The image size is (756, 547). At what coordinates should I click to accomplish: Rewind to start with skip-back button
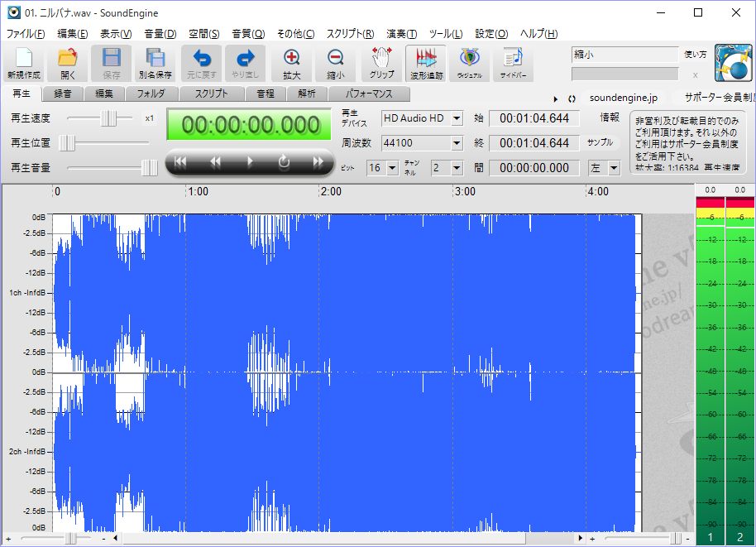click(x=180, y=162)
